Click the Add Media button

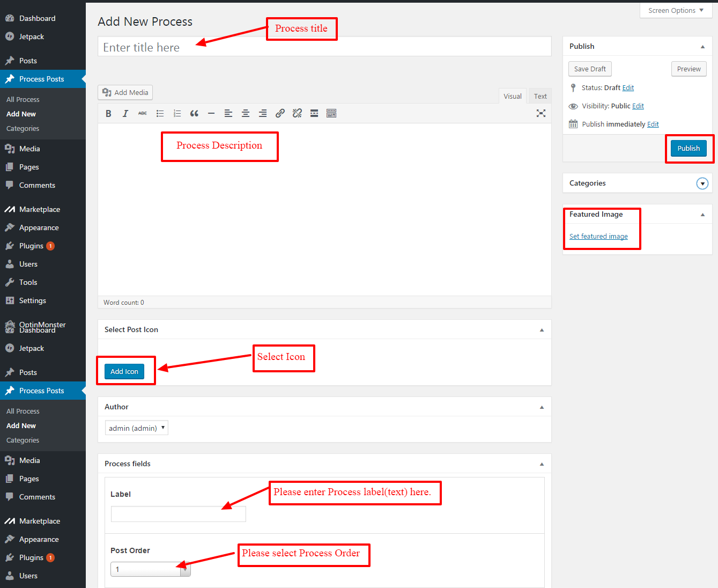[x=125, y=92]
